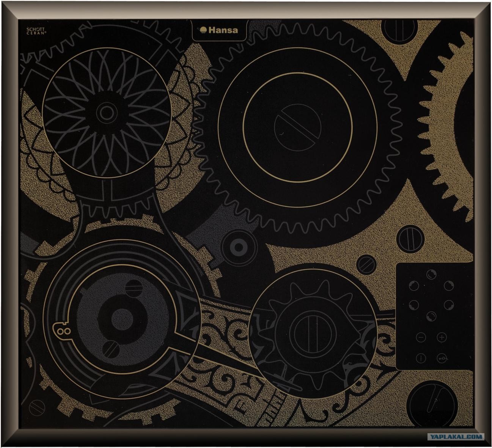This screenshot has height=448, width=492.
Task: Tap lowest zone-extension key with inner arc
Action: (x=431, y=316)
